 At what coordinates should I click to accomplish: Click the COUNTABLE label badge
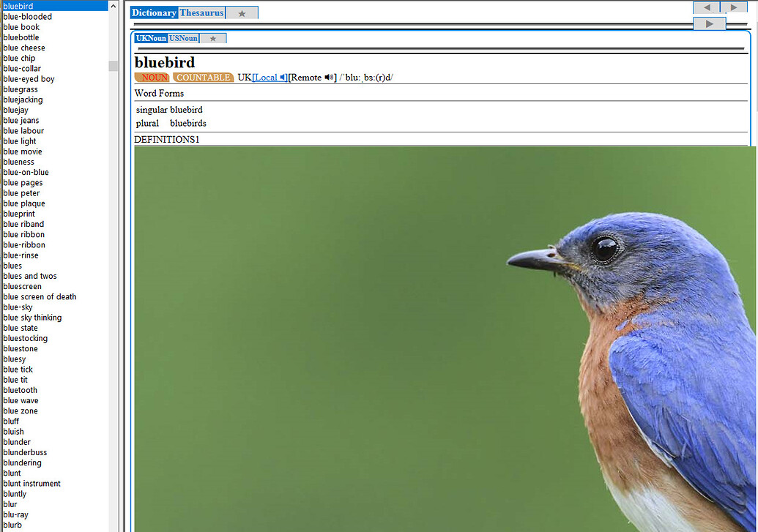click(x=203, y=78)
